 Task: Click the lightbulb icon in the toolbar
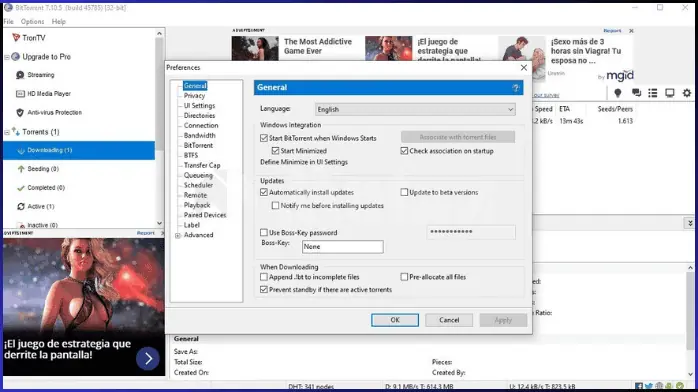[617, 93]
